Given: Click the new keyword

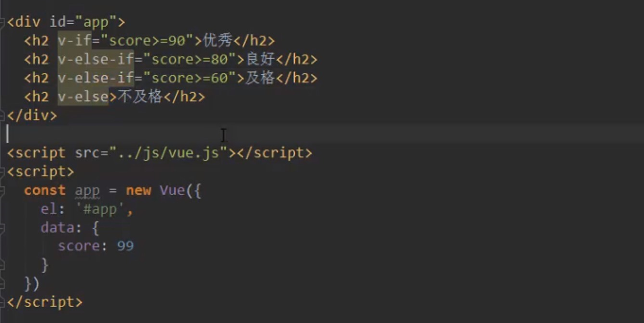Looking at the screenshot, I should point(138,190).
